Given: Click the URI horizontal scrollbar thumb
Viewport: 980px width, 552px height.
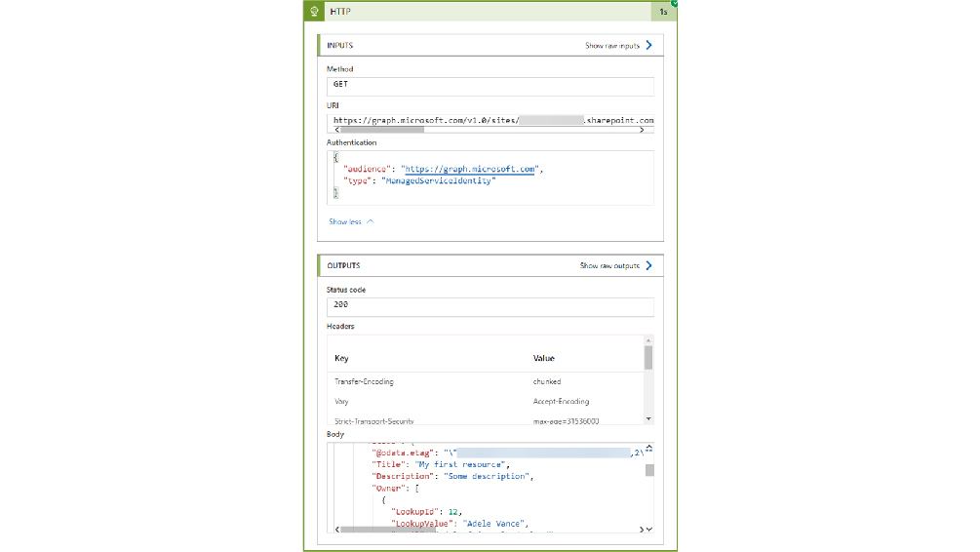Looking at the screenshot, I should pos(382,129).
